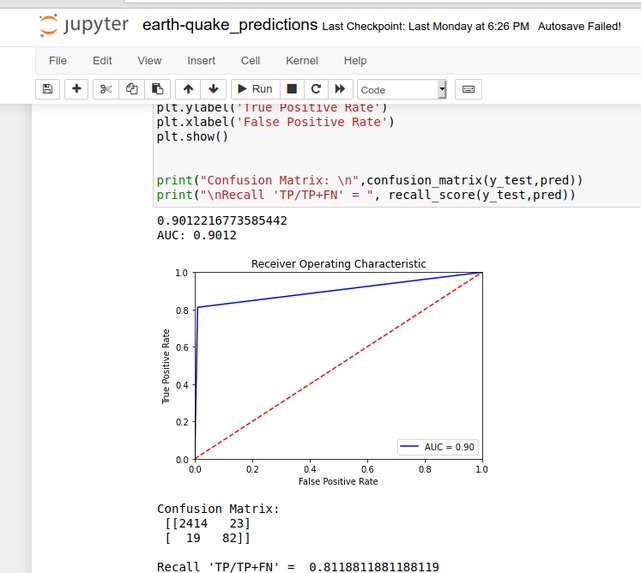Open the cell type Code dropdown
Viewport: 641px width, 573px height.
pyautogui.click(x=402, y=90)
